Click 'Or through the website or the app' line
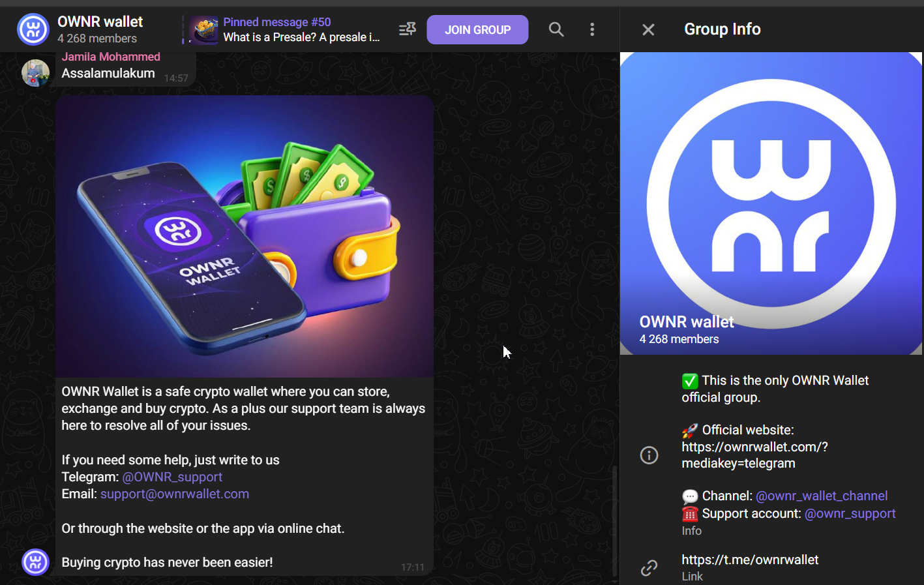 point(203,528)
